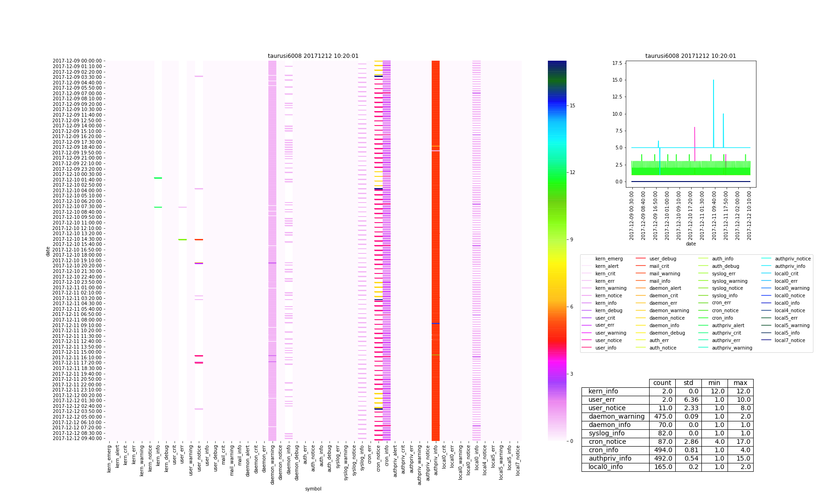The height and width of the screenshot is (504, 840).
Task: Click the "max" column header in the table
Action: (740, 383)
